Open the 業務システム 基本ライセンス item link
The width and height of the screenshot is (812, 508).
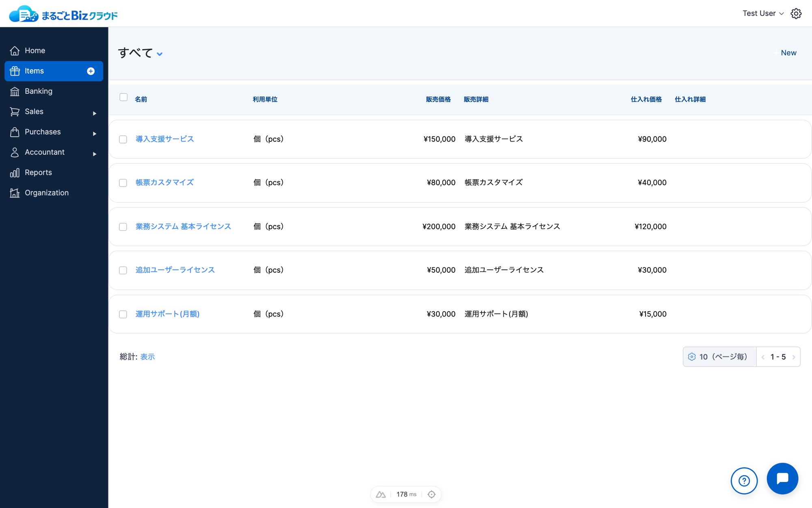[183, 226]
